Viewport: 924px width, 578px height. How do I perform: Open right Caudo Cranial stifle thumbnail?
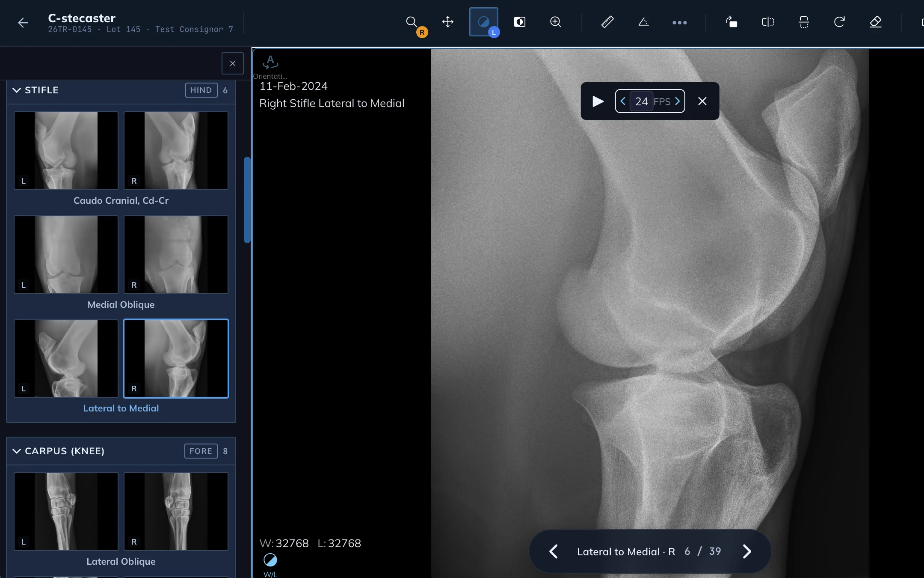(176, 151)
